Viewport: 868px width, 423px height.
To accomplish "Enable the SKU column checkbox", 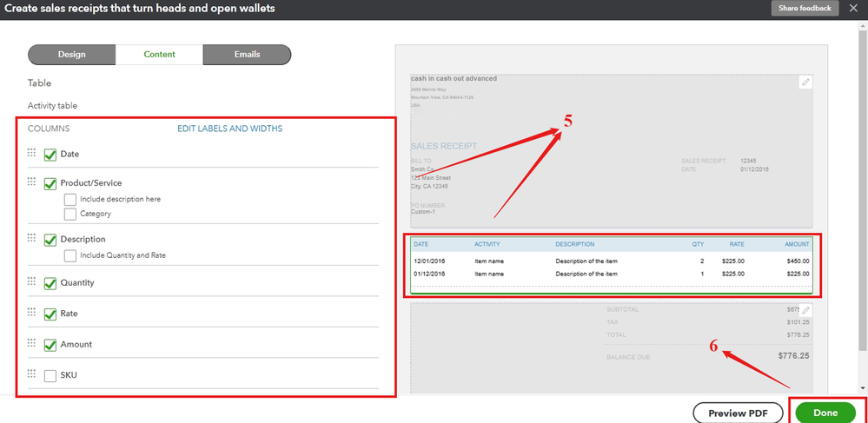I will [50, 376].
